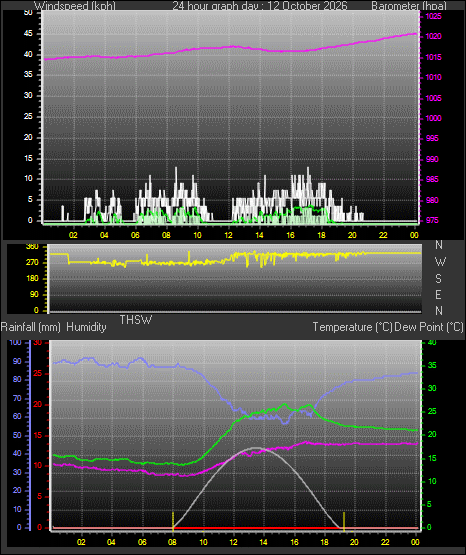Click the 12 hour tick on wind graph
The width and height of the screenshot is (466, 555).
click(x=228, y=235)
